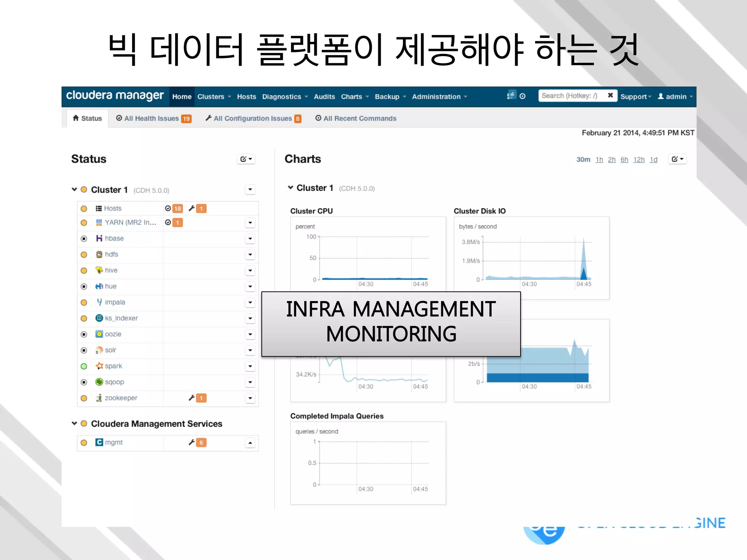Go to the Home nav item
The height and width of the screenshot is (560, 747).
[x=182, y=97]
